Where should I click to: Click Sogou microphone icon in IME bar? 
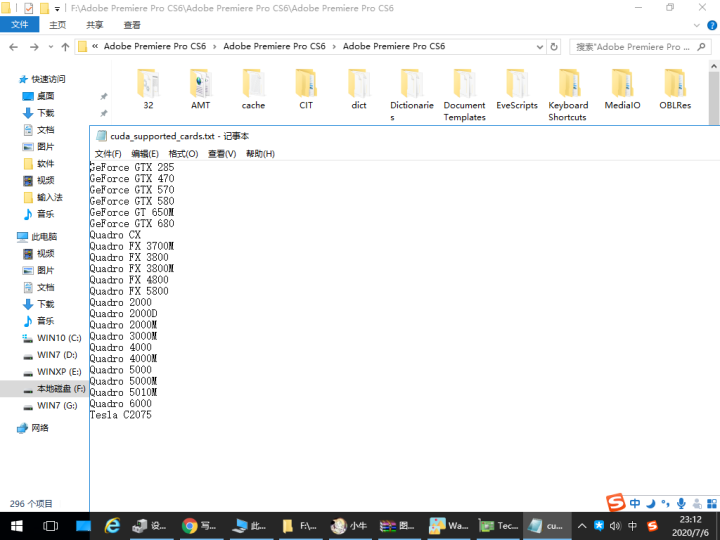[x=681, y=503]
